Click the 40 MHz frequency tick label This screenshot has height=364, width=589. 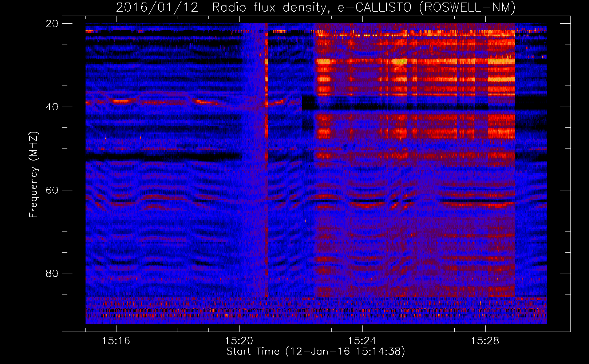pos(52,107)
